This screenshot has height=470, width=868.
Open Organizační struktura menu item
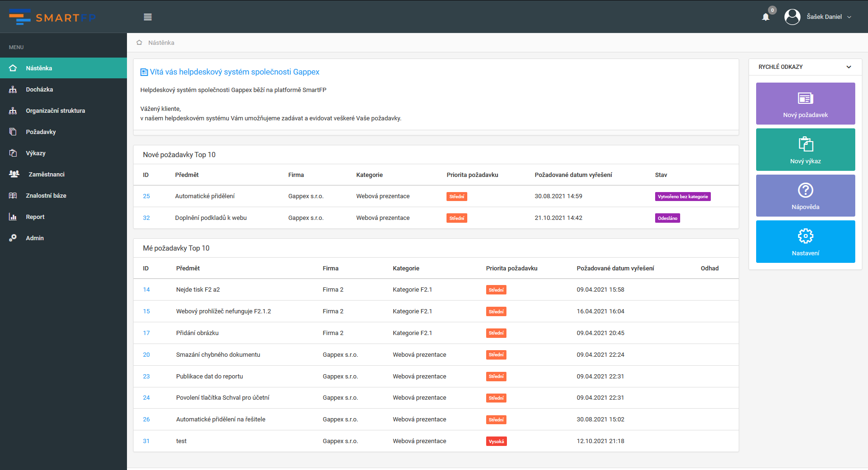63,110
